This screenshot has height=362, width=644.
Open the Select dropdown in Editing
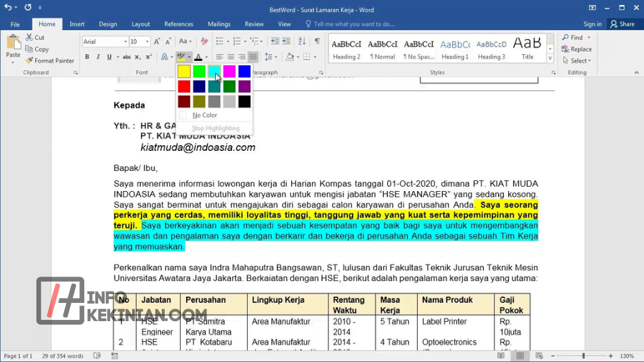577,61
